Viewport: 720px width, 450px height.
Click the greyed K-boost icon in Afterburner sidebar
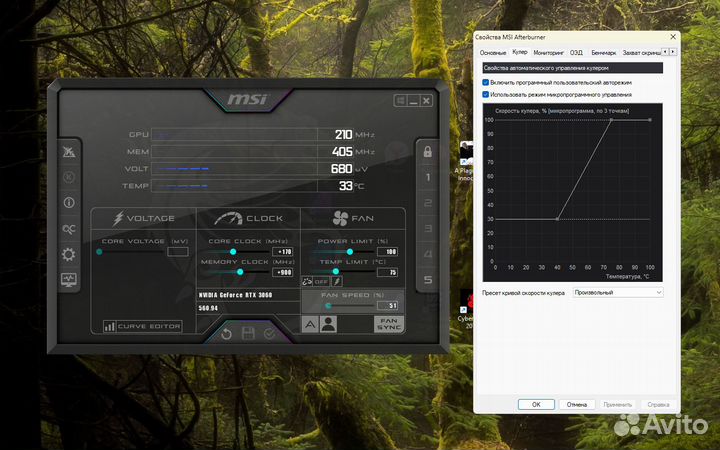pyautogui.click(x=69, y=177)
